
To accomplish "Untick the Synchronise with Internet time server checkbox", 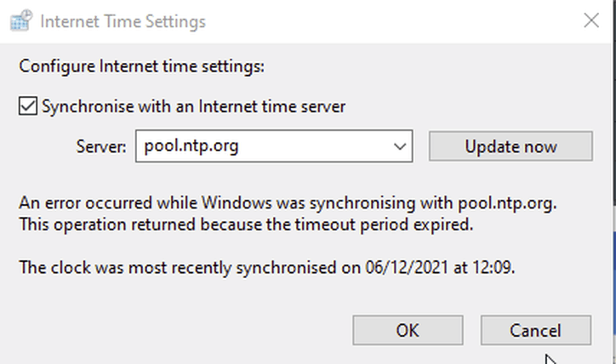I will pos(28,106).
